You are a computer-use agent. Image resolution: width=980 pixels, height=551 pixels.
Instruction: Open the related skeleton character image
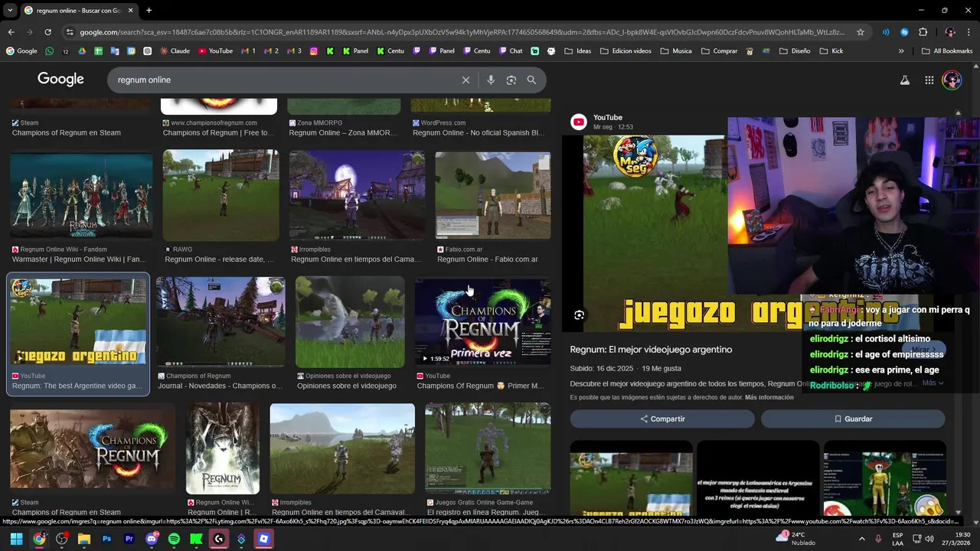(884, 478)
